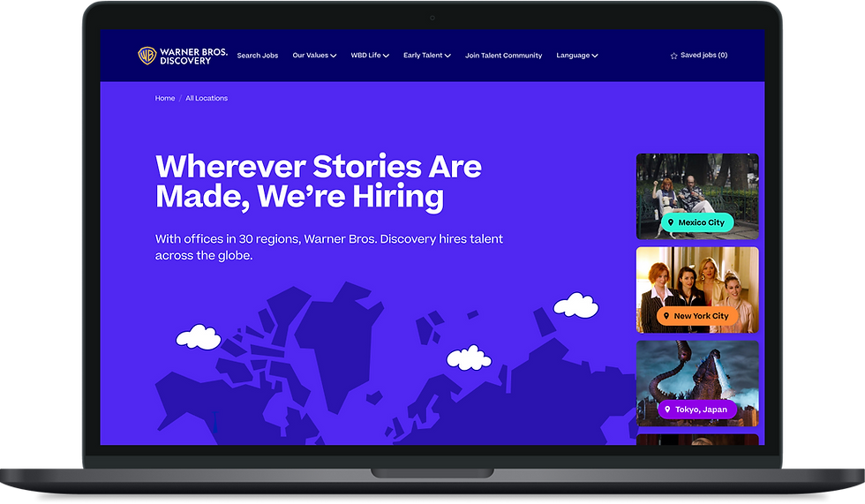Open the Search Jobs page
This screenshot has height=504, width=865.
point(258,55)
